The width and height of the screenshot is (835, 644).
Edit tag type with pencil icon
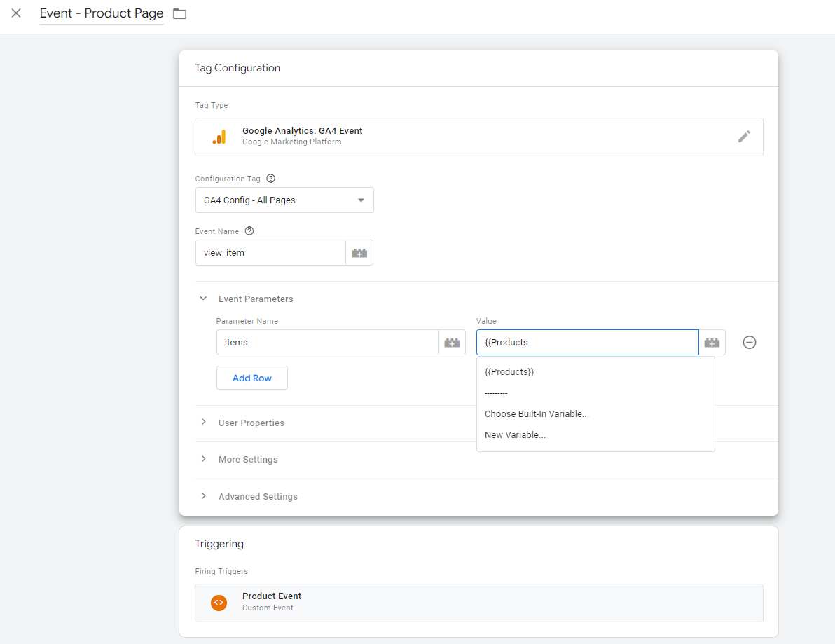pos(744,137)
